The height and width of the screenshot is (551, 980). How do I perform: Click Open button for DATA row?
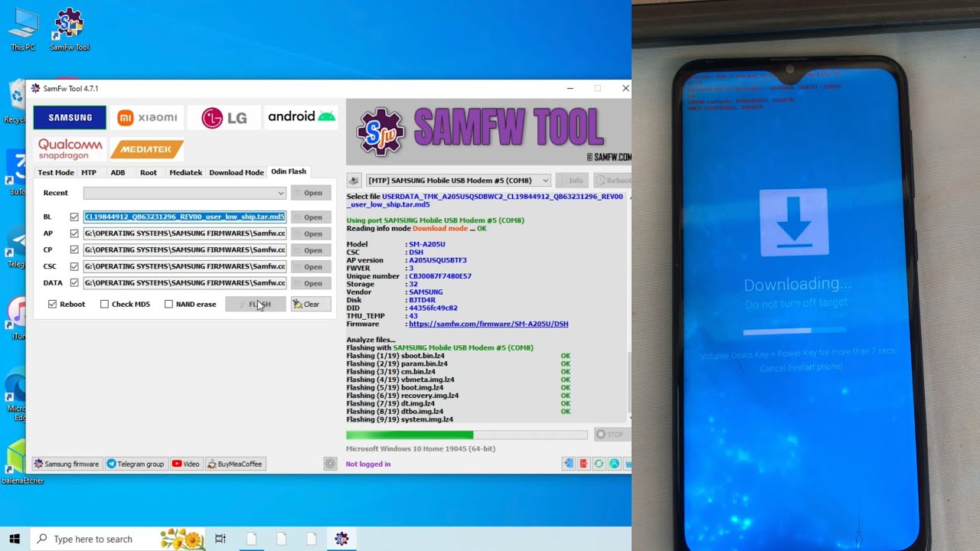(311, 283)
